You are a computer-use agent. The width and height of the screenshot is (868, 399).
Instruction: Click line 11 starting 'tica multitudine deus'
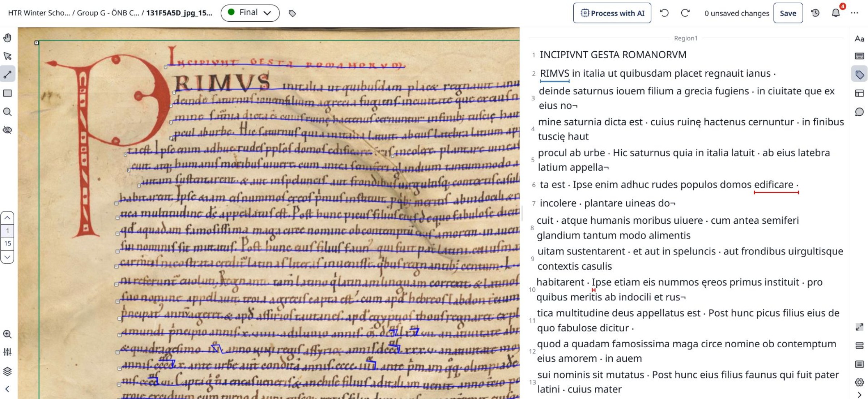[x=688, y=320]
